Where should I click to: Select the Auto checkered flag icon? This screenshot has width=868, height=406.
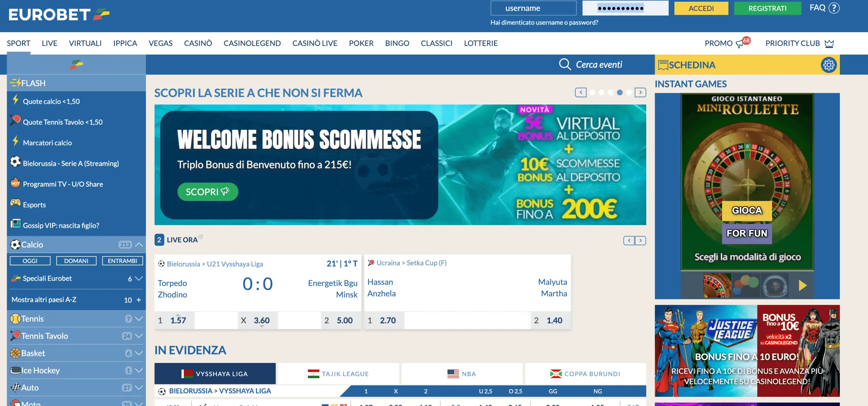pyautogui.click(x=15, y=387)
